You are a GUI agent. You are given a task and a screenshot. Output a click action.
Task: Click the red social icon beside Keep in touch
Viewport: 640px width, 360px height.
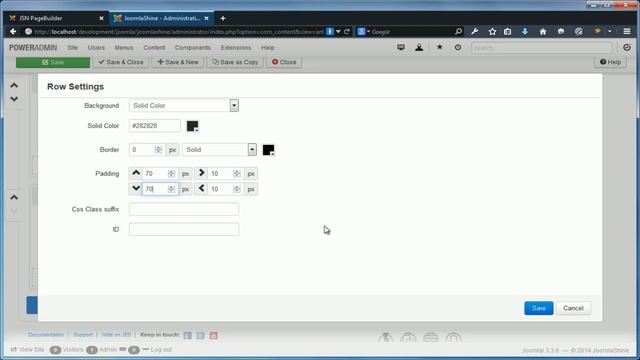click(x=213, y=336)
